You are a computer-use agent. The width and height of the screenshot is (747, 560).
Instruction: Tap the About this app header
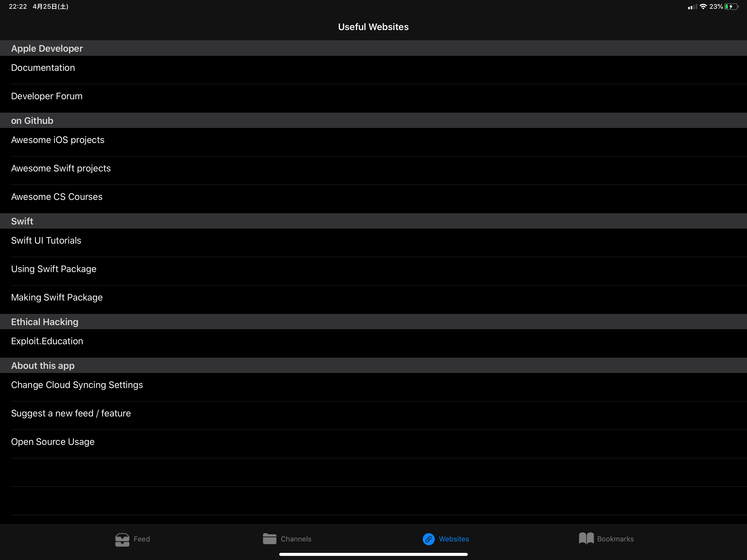(373, 366)
